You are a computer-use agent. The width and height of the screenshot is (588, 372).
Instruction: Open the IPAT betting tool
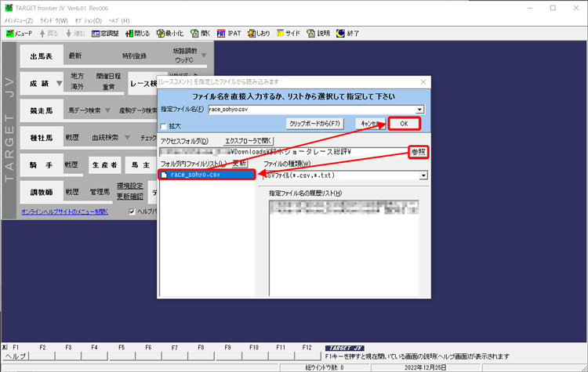(229, 34)
